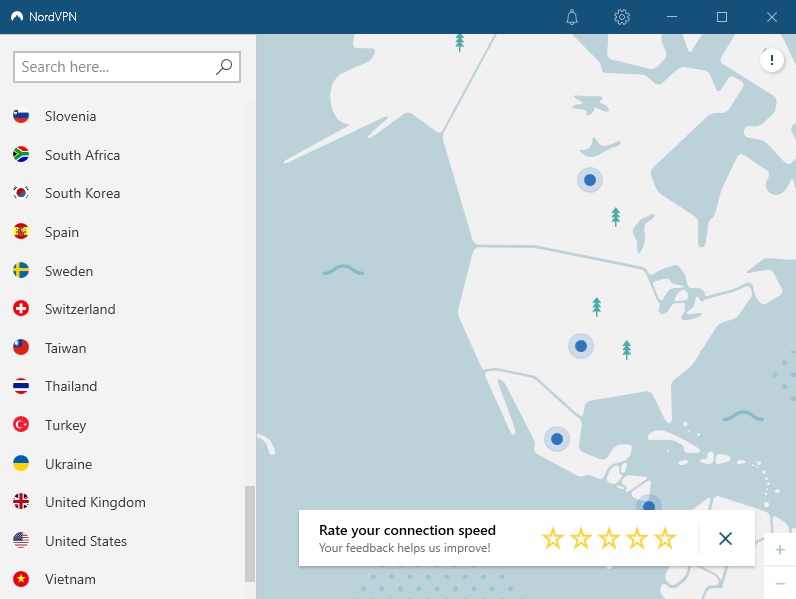Zoom out the map with minus button
The image size is (796, 599).
click(780, 584)
